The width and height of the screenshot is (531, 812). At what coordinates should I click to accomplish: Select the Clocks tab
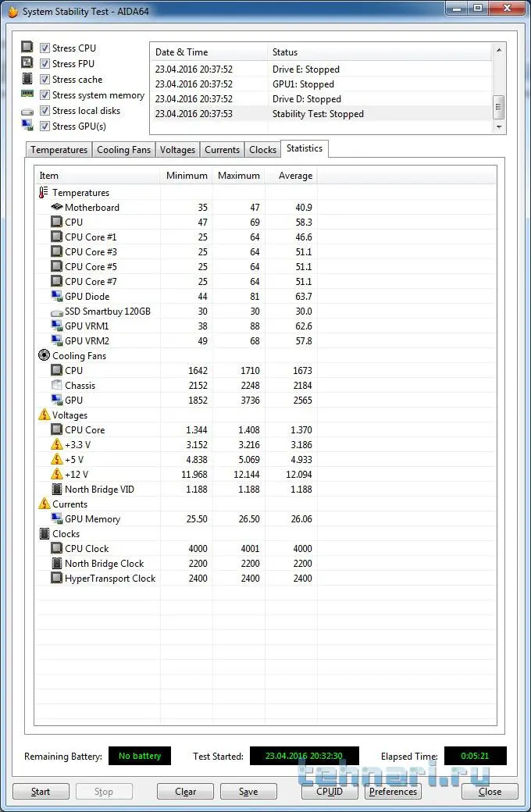pyautogui.click(x=262, y=150)
